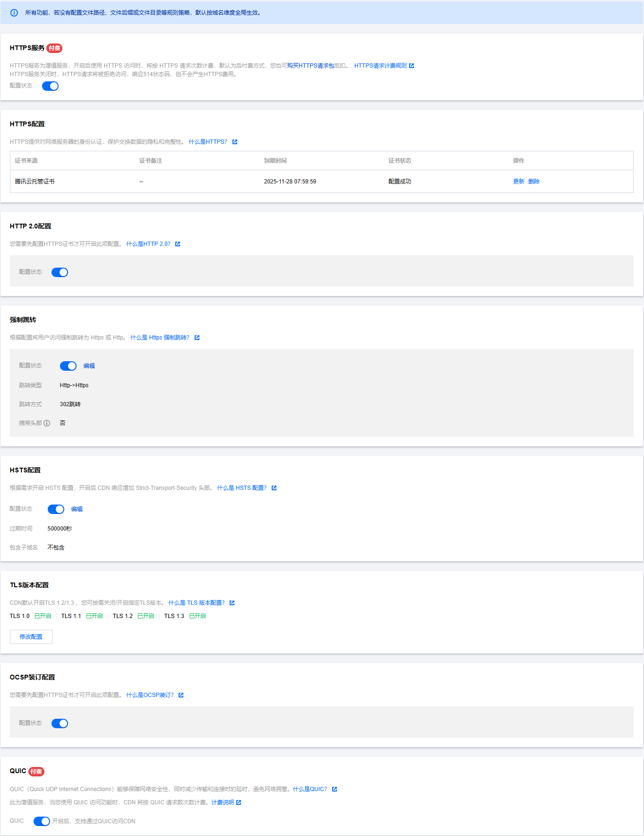
Task: Click external link icon after 什么是 Https 强制跳转?
Action: coord(197,338)
